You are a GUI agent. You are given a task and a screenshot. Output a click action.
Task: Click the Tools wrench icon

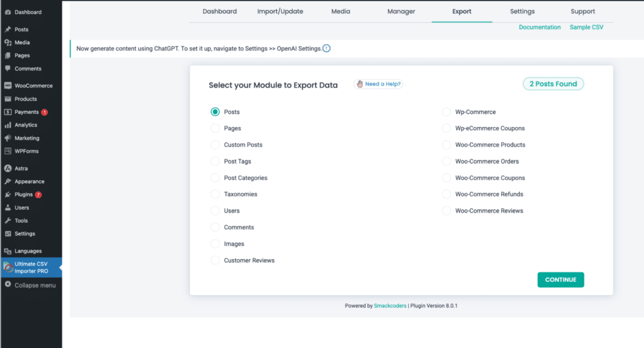[8, 221]
